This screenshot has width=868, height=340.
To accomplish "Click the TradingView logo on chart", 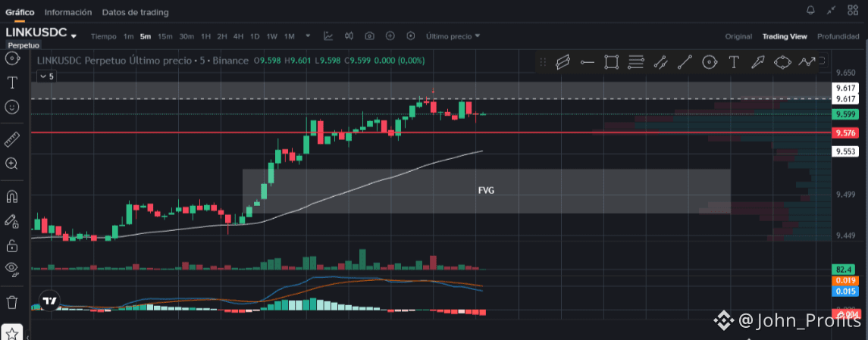I will point(50,301).
